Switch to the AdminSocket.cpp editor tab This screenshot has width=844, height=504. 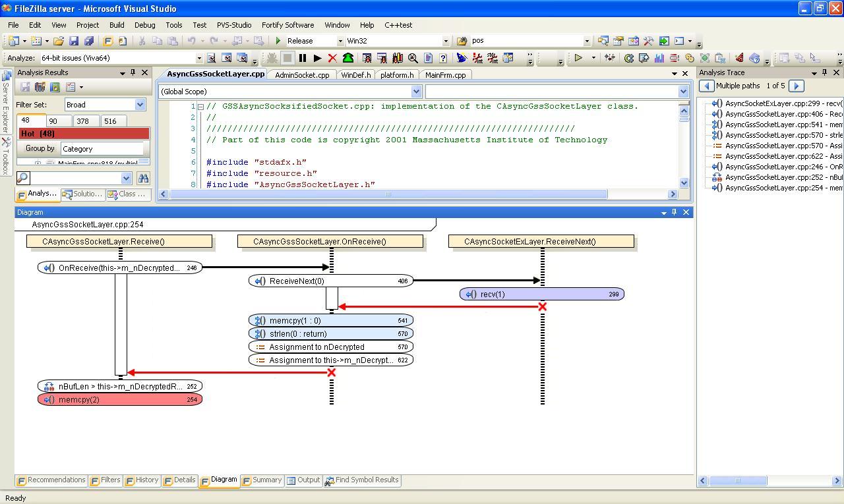(302, 75)
